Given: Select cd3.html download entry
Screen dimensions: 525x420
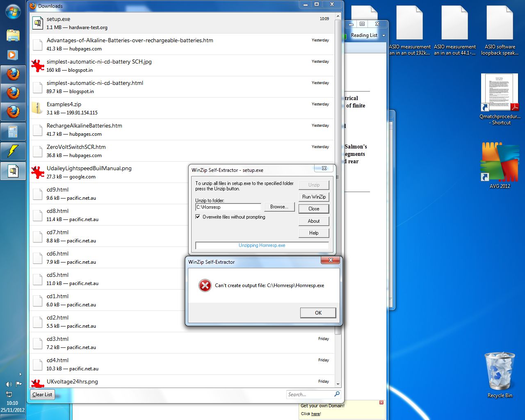Looking at the screenshot, I should click(x=182, y=343).
